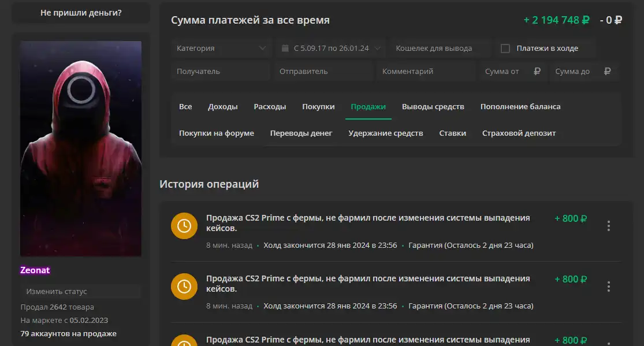Switch to the "Покупки на форуме" tab
The height and width of the screenshot is (346, 644).
coord(217,133)
